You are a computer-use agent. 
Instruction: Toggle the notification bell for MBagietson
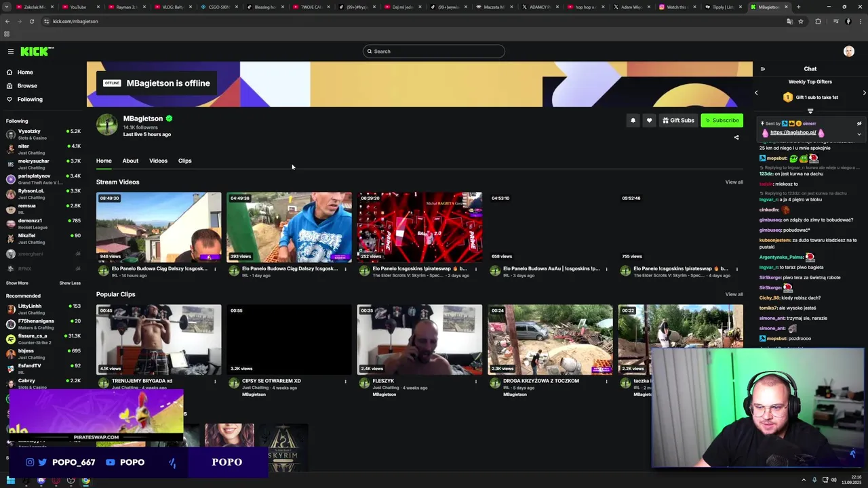tap(633, 121)
